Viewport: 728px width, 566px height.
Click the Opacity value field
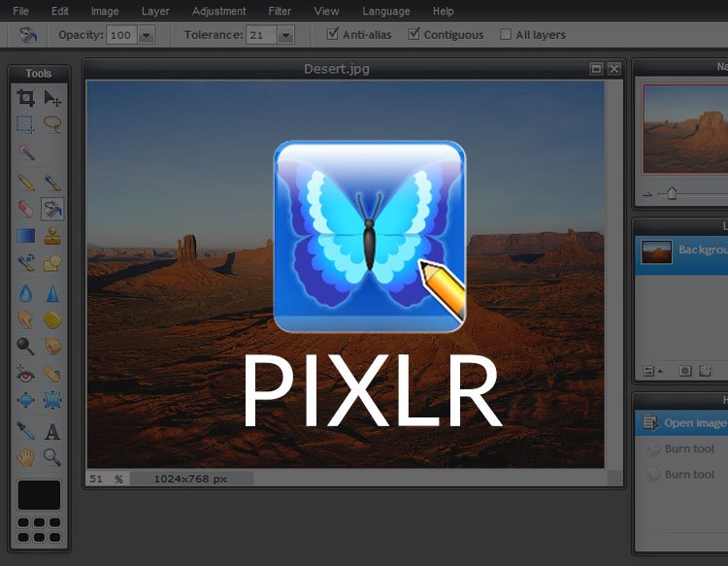(x=121, y=35)
